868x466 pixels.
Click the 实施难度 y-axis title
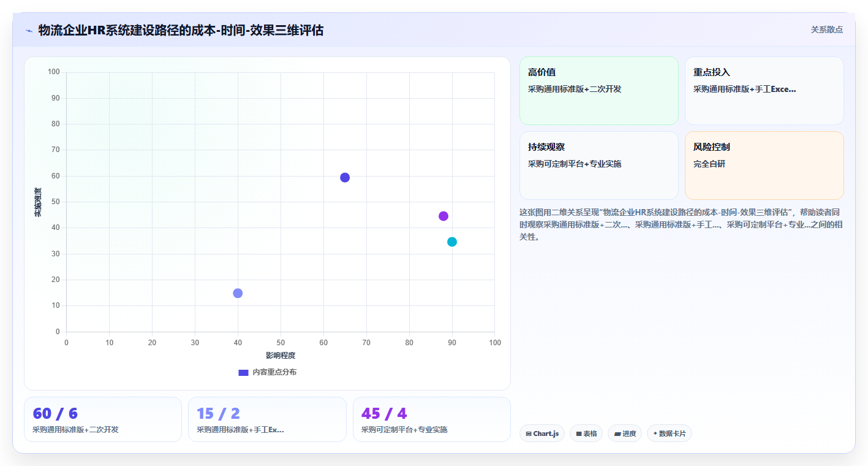[38, 202]
